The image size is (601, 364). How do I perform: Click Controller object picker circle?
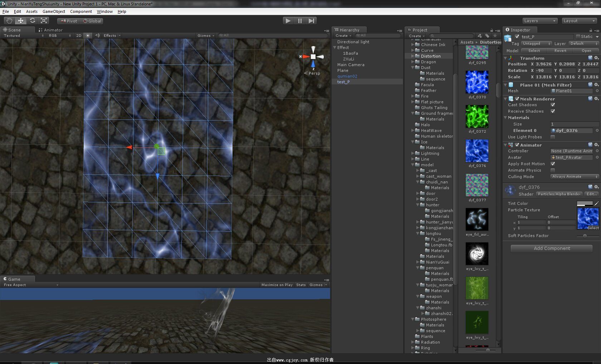click(597, 151)
